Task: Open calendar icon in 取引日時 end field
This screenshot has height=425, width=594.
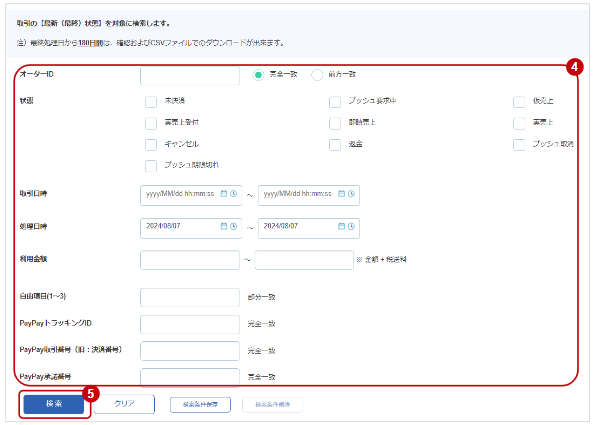Action: click(x=341, y=194)
